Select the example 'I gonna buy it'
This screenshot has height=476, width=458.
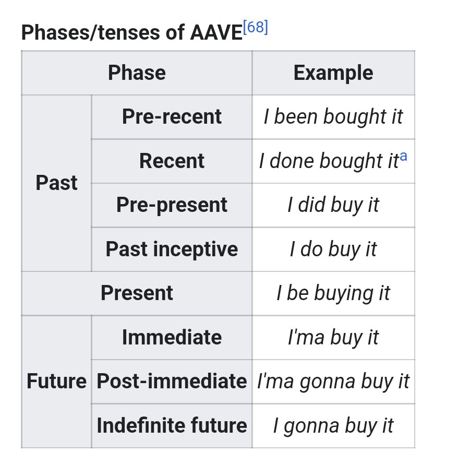point(333,425)
